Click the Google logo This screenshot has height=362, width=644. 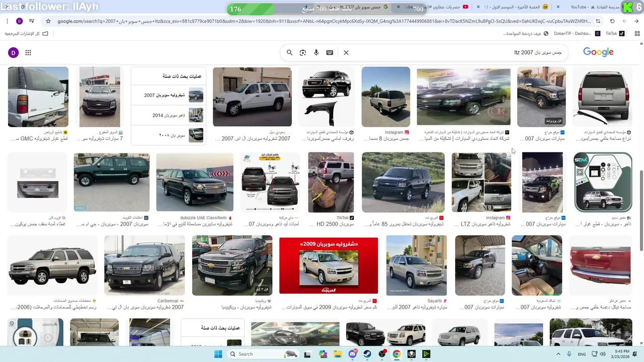pyautogui.click(x=598, y=52)
